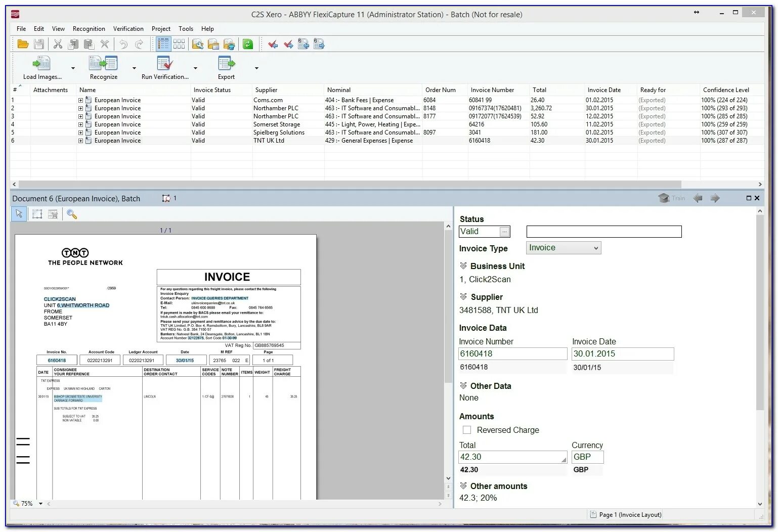Open the Verification menu
The image size is (778, 532).
[x=128, y=29]
